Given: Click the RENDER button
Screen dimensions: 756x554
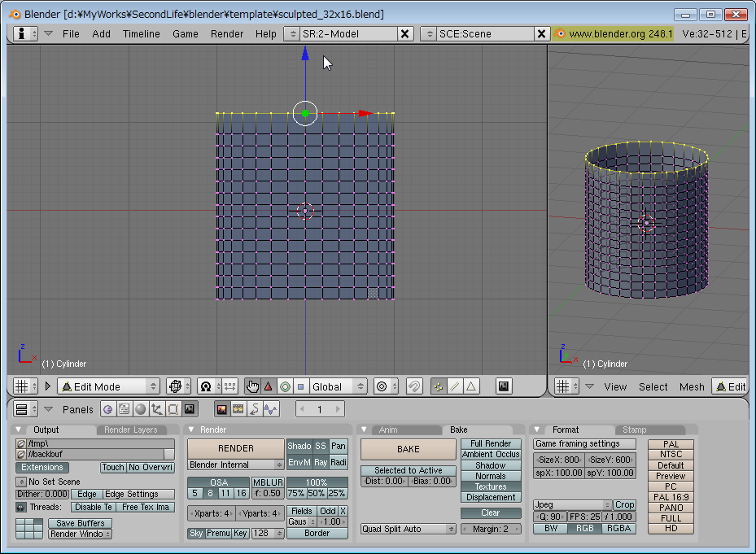Looking at the screenshot, I should pos(236,448).
